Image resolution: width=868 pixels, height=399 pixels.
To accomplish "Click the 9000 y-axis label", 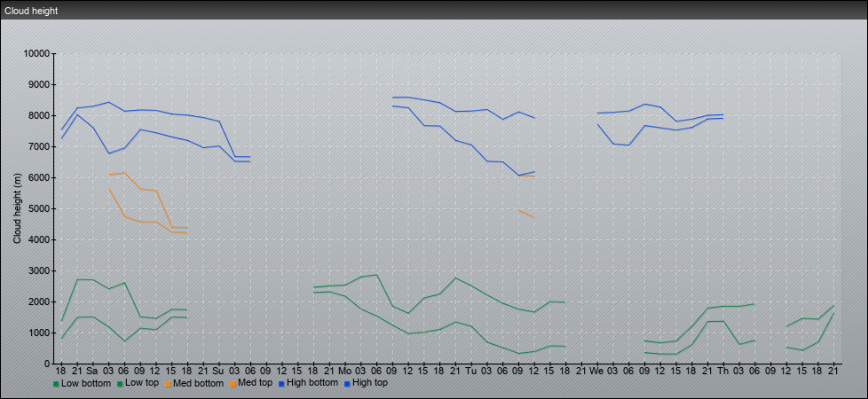I will [39, 84].
